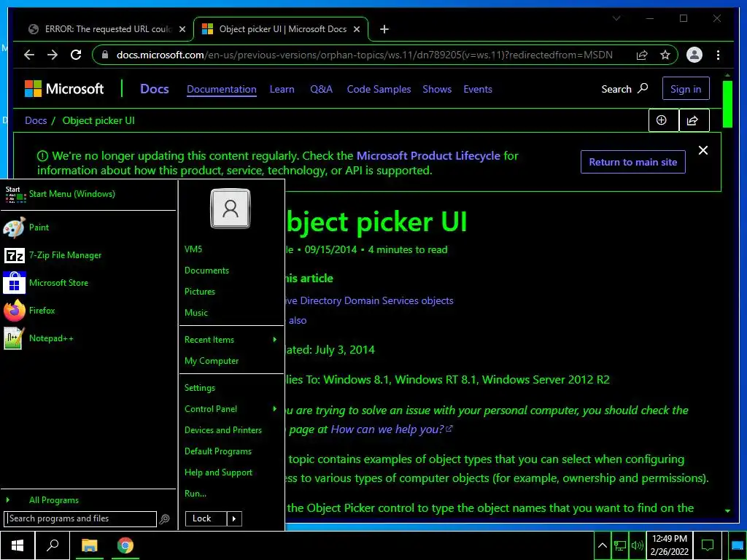The height and width of the screenshot is (560, 747).
Task: Go back in Chrome browser
Action: (29, 55)
